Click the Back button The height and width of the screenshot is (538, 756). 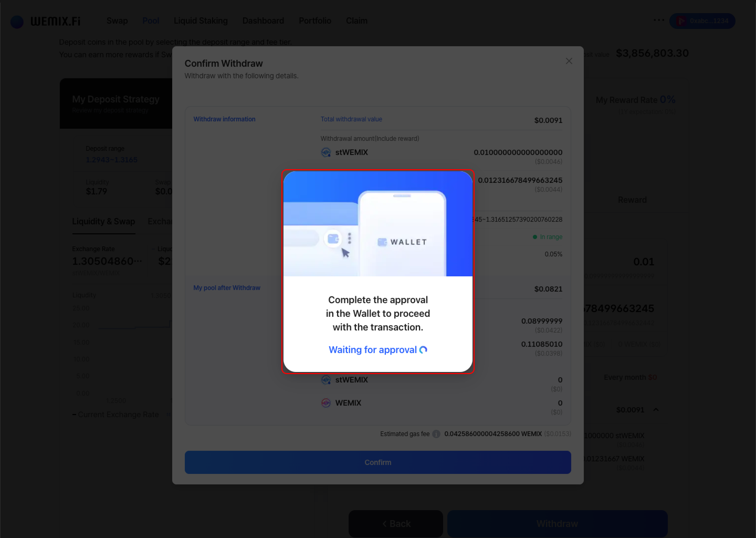[396, 524]
